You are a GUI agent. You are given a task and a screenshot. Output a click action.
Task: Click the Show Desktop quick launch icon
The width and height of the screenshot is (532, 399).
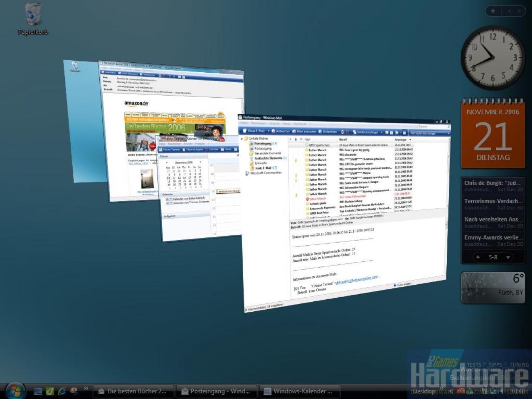38,391
